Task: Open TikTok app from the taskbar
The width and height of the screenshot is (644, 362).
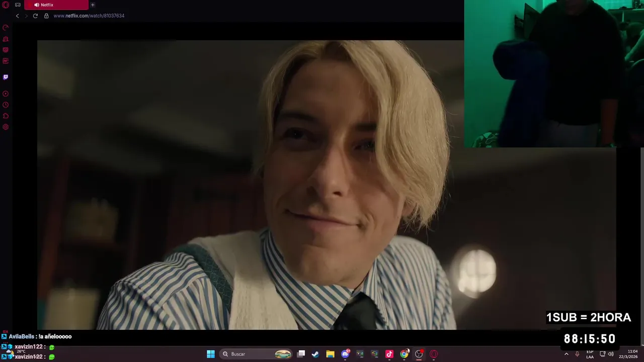Action: click(x=389, y=354)
